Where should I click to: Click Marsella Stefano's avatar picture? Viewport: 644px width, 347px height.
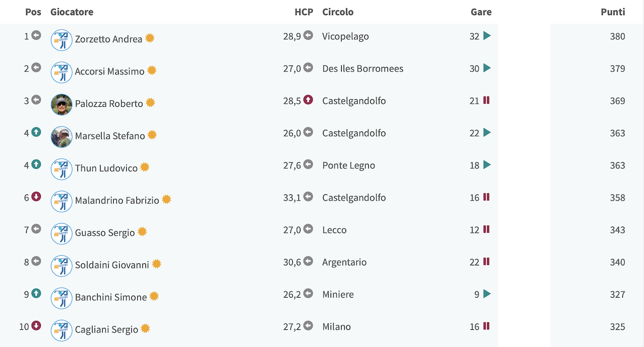click(x=61, y=137)
